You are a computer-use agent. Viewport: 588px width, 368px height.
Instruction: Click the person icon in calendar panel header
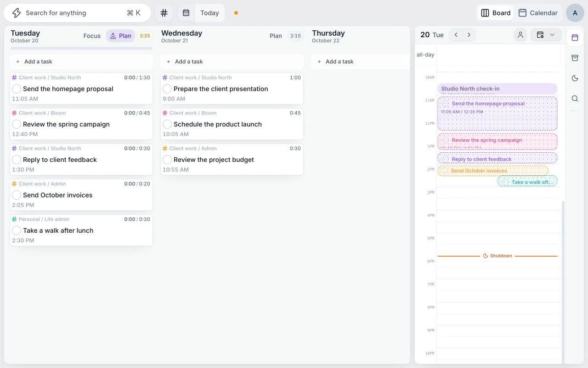click(x=520, y=35)
